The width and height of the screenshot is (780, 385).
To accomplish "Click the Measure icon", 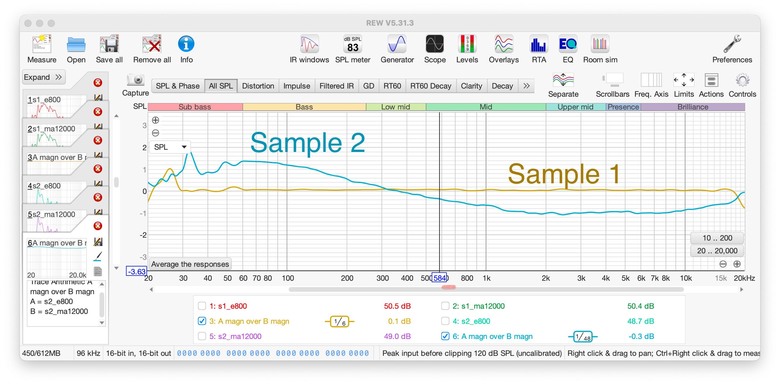I will (42, 44).
